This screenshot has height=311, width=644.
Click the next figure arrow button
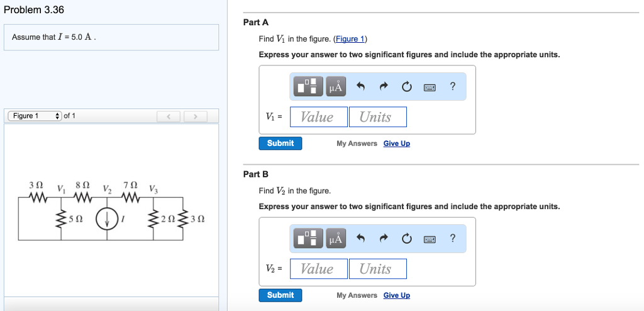(195, 116)
